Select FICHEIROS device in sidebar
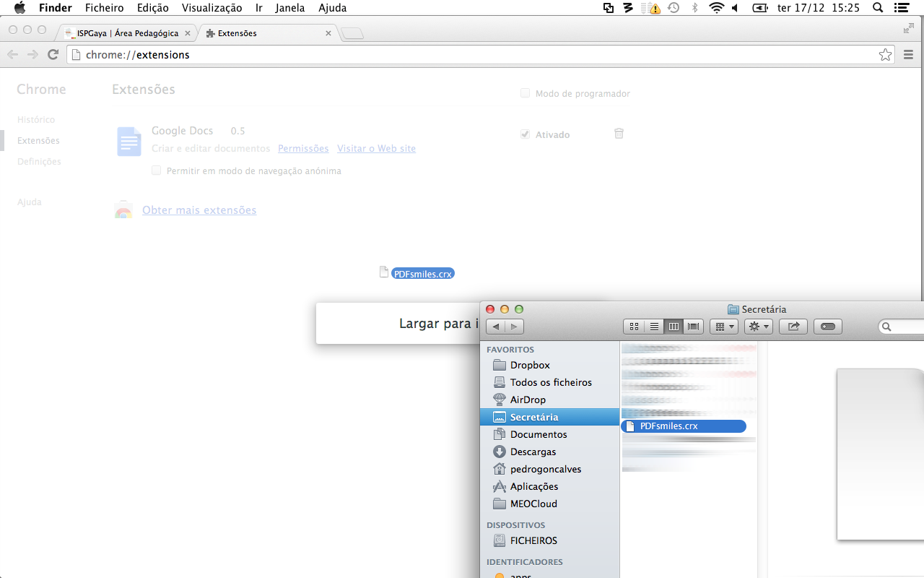Image resolution: width=924 pixels, height=578 pixels. [x=533, y=540]
